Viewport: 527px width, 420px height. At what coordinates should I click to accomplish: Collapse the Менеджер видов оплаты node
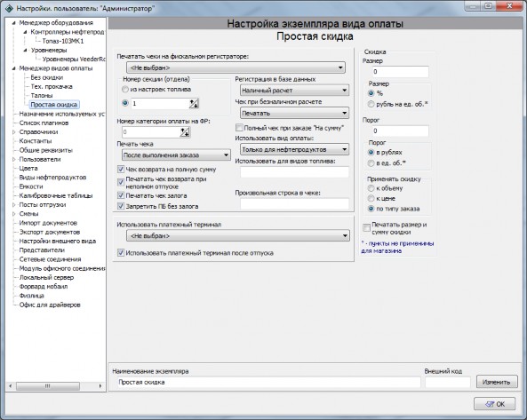(x=14, y=68)
